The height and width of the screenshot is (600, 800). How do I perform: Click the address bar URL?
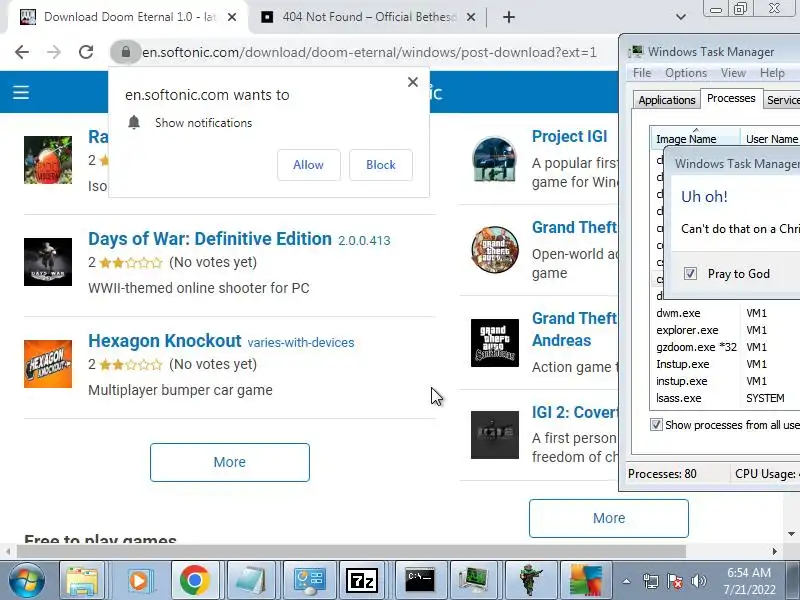(x=369, y=52)
